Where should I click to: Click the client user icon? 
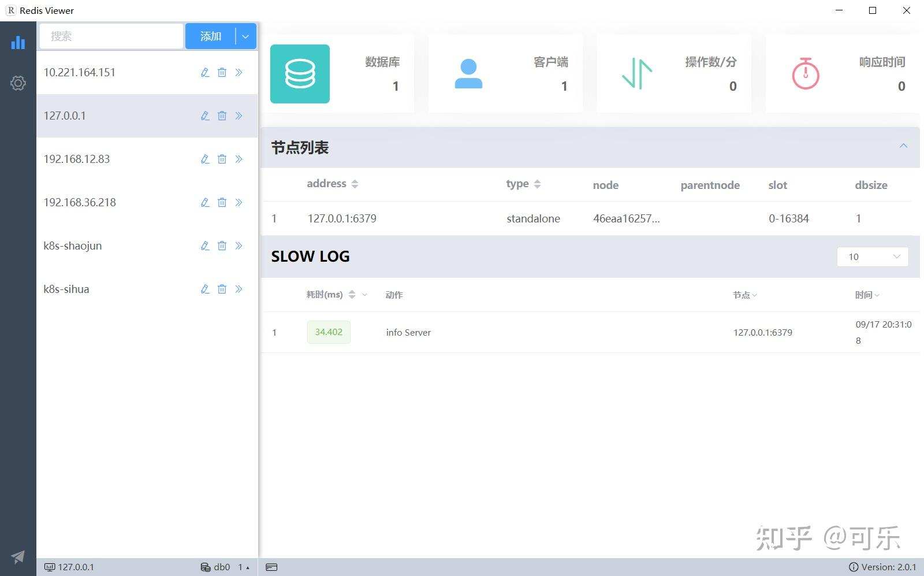(468, 74)
